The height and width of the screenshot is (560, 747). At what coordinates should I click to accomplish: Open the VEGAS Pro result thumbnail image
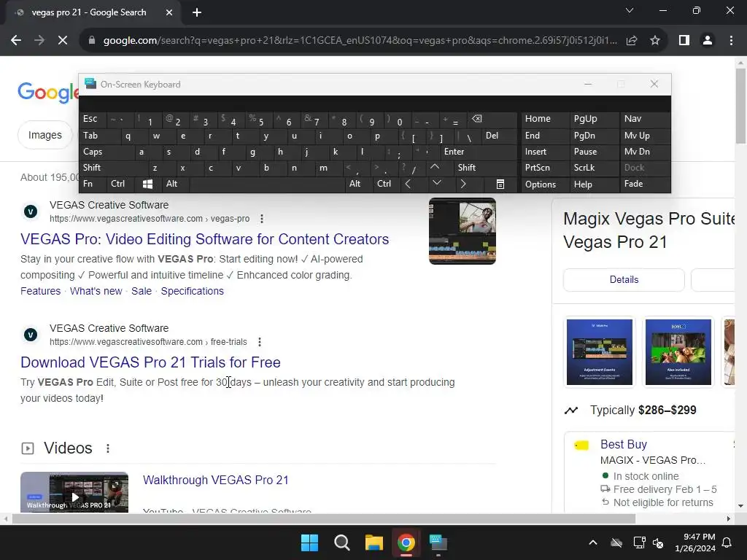462,231
